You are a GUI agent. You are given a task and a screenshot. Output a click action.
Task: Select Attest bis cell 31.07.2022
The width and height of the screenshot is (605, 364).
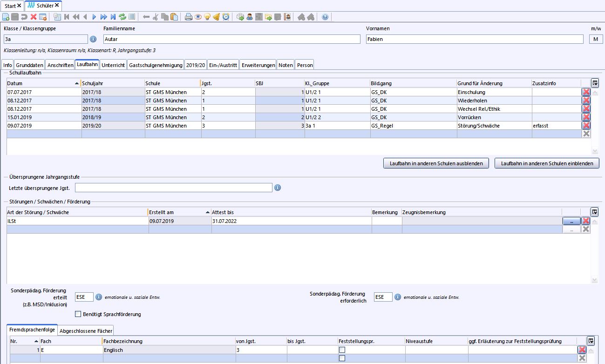point(292,221)
